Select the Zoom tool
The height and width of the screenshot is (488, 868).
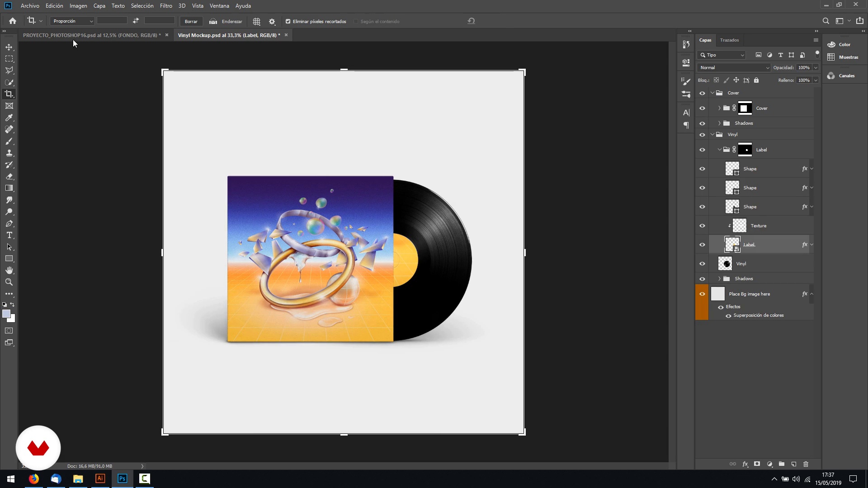pos(9,282)
